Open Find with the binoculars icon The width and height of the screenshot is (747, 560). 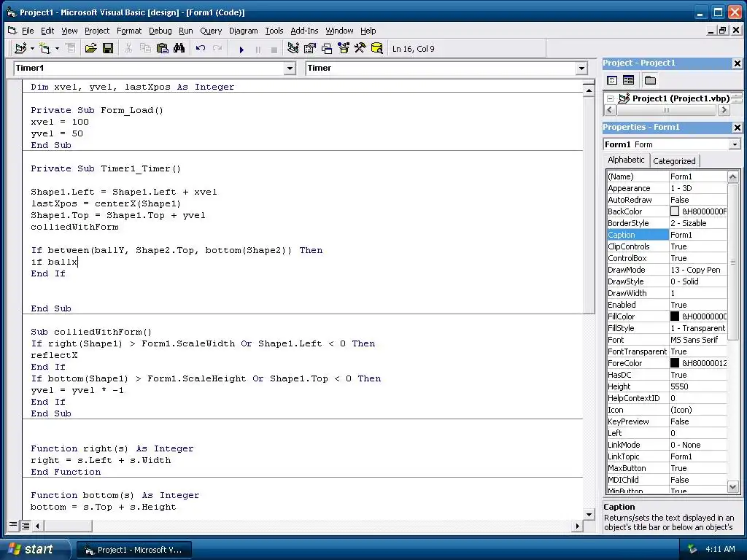[x=179, y=49]
